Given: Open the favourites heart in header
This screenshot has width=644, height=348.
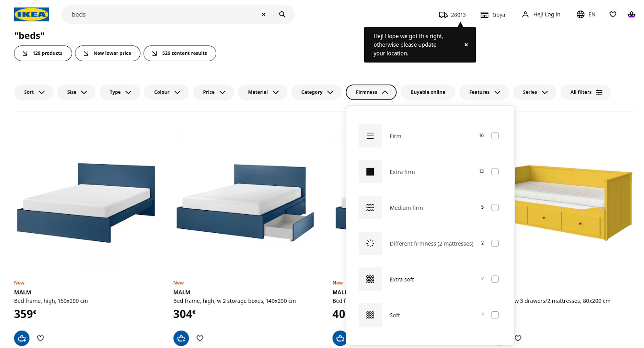Looking at the screenshot, I should [613, 14].
